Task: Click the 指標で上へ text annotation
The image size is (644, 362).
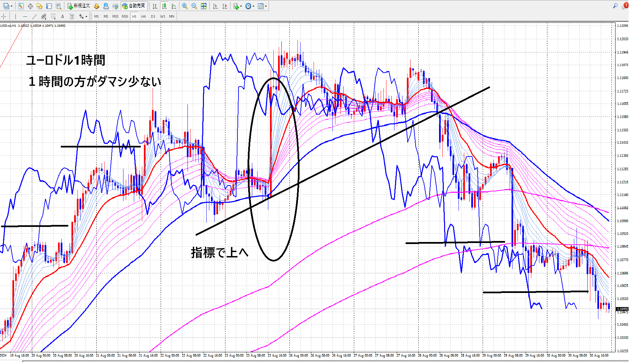Action: click(x=220, y=252)
